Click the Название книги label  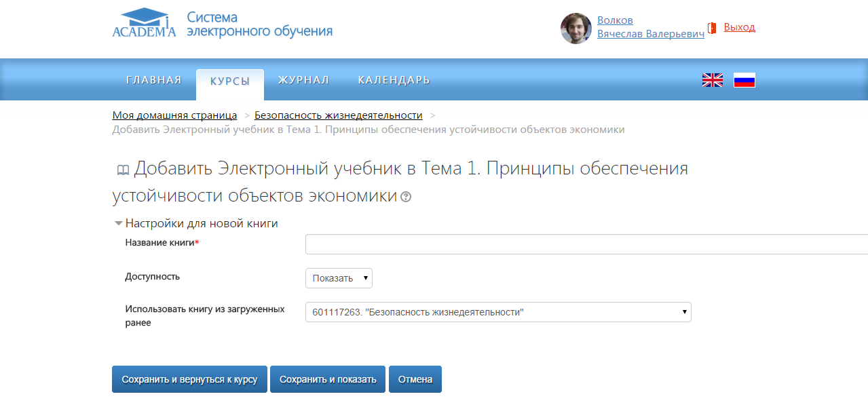tap(162, 242)
